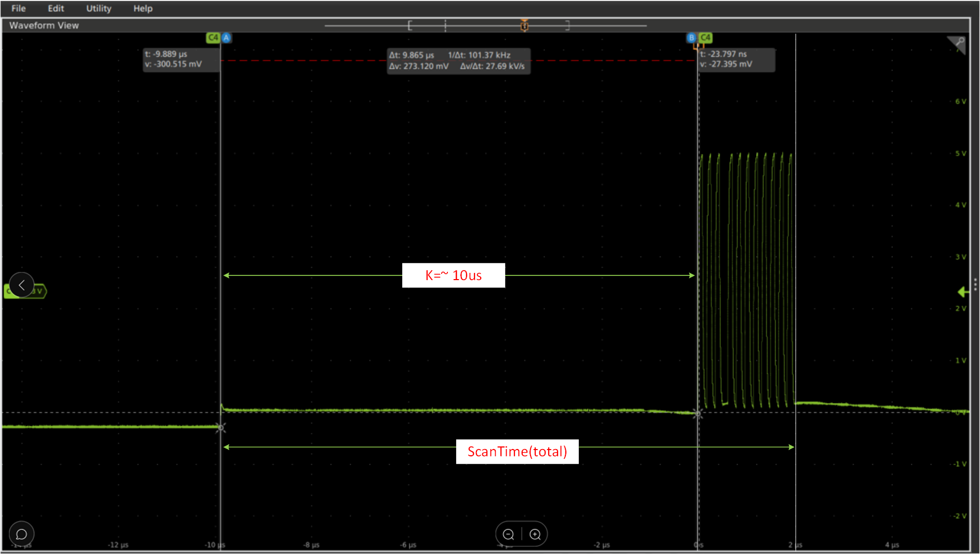The image size is (980, 554).
Task: Open the Utility menu
Action: pyautogui.click(x=99, y=8)
